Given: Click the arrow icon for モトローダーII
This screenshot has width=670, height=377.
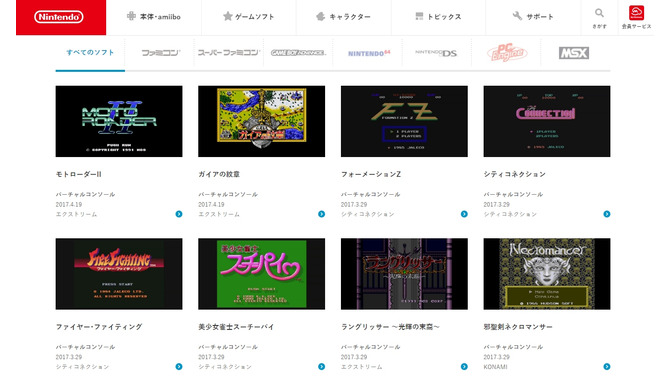Looking at the screenshot, I should [x=179, y=214].
